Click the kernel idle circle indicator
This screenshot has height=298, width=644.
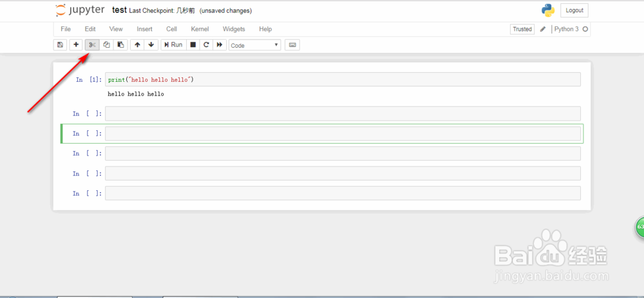click(585, 29)
